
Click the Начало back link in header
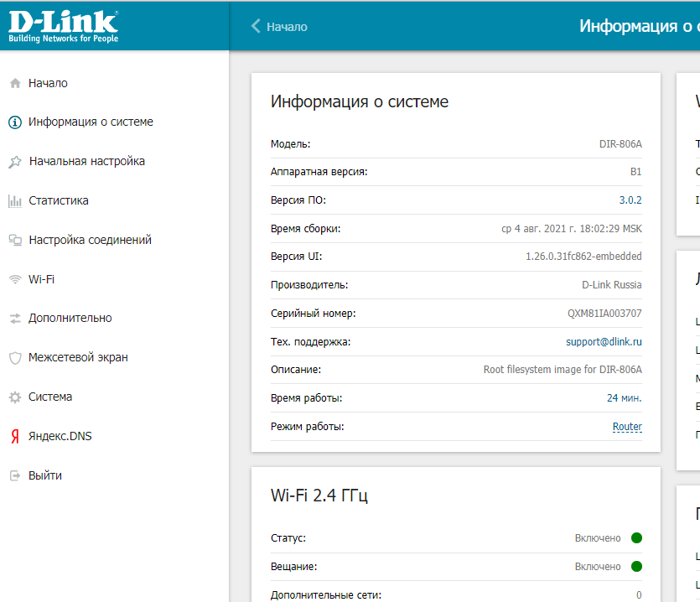pyautogui.click(x=287, y=27)
